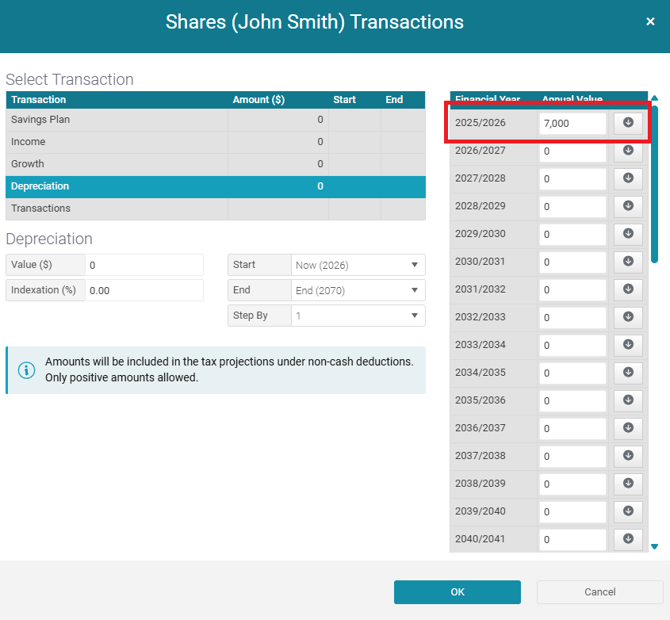Open the Step By dropdown
This screenshot has height=620, width=670.
(358, 316)
